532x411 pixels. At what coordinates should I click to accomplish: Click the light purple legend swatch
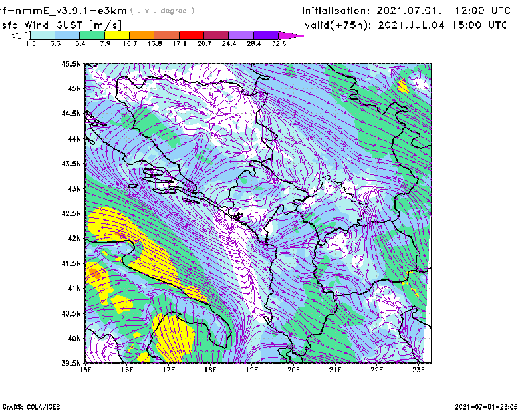(x=241, y=35)
